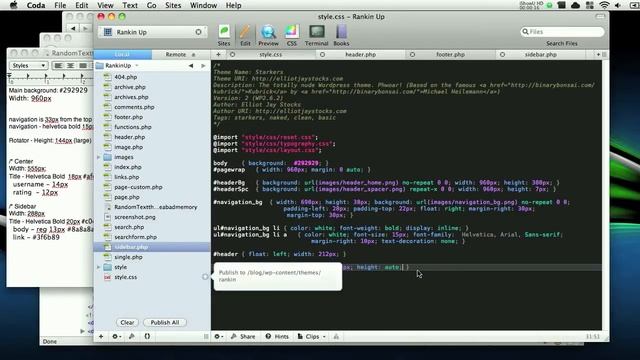Image resolution: width=640 pixels, height=360 pixels.
Task: Open the Books reference icon
Action: pos(341,35)
